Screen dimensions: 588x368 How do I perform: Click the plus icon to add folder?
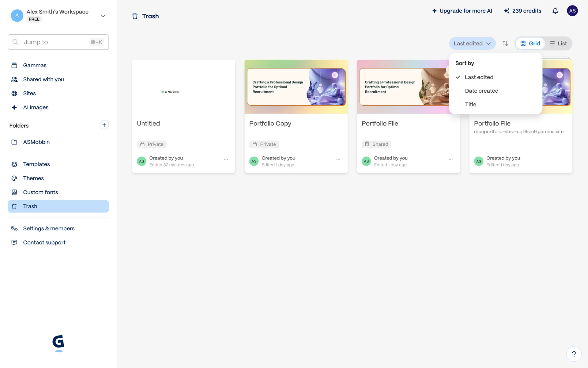(104, 125)
